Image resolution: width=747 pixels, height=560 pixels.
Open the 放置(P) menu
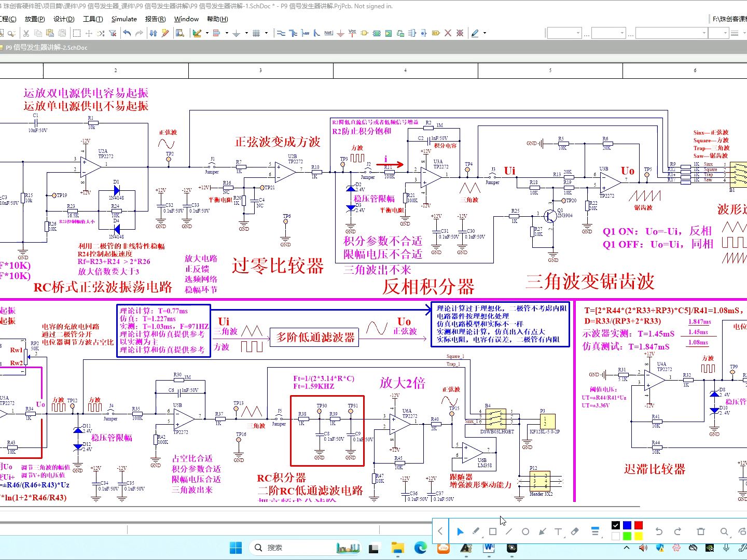(35, 19)
